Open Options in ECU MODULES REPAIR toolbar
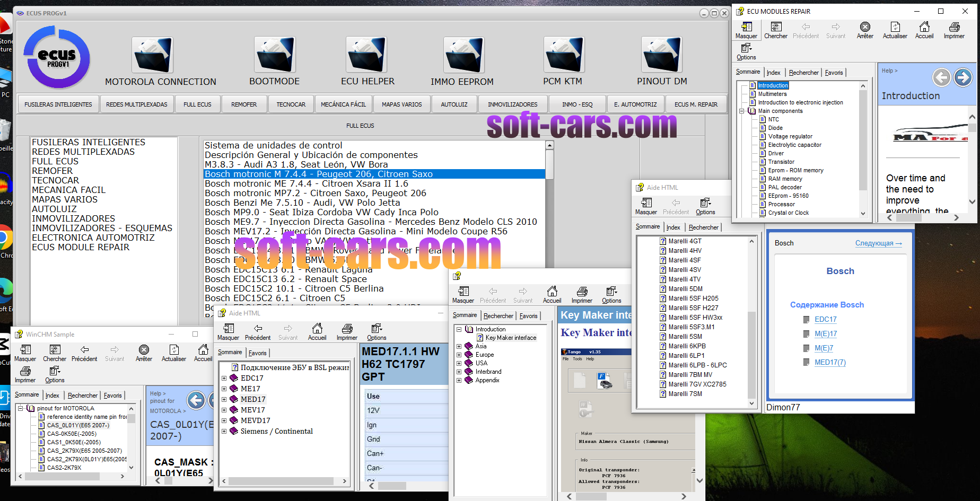The width and height of the screenshot is (980, 501). (746, 51)
